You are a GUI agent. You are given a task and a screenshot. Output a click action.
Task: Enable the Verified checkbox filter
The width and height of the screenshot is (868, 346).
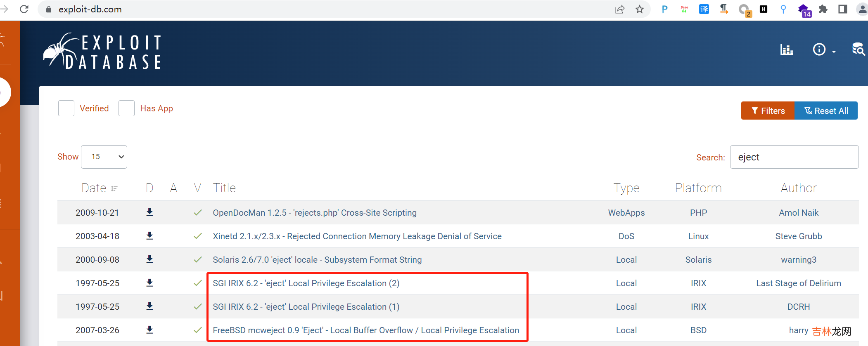(66, 108)
